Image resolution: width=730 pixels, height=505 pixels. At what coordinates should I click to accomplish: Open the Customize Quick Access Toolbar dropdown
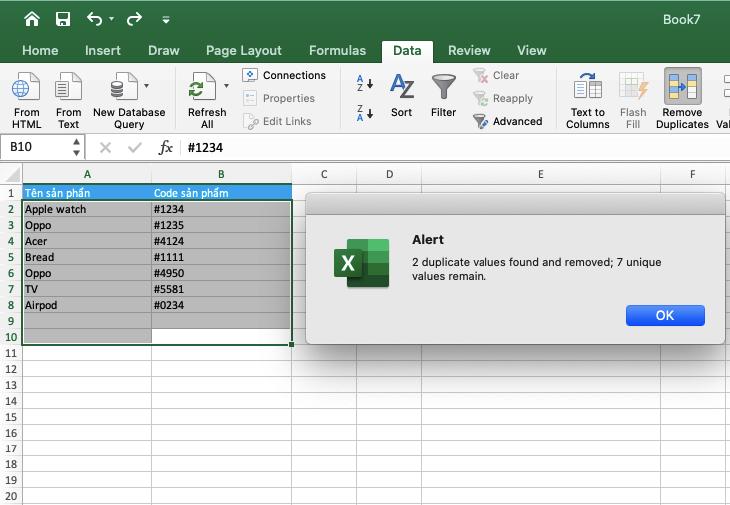point(166,20)
